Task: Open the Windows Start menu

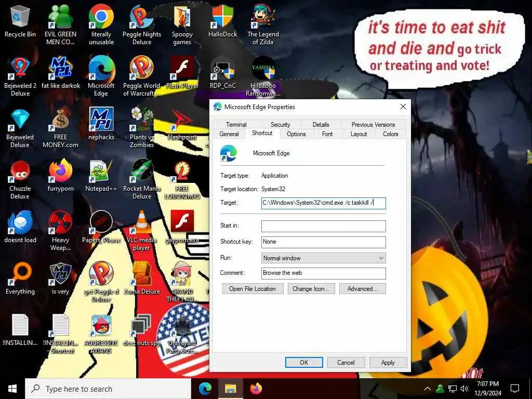Action: click(12, 389)
